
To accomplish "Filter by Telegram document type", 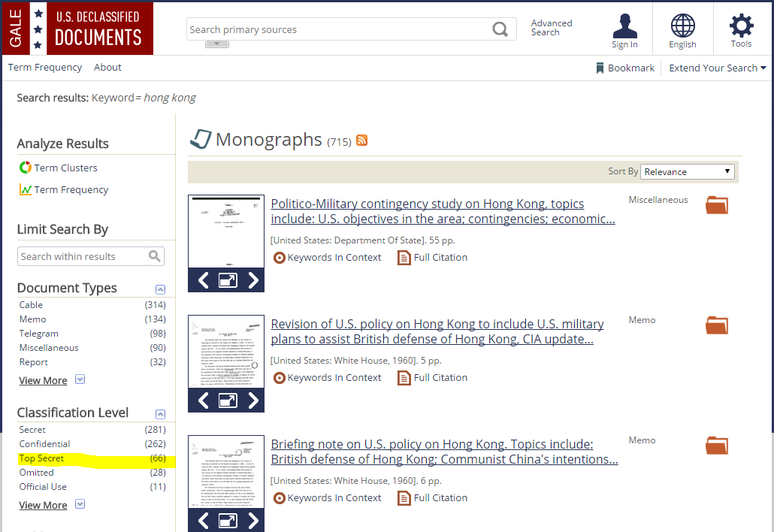I will tap(92, 334).
